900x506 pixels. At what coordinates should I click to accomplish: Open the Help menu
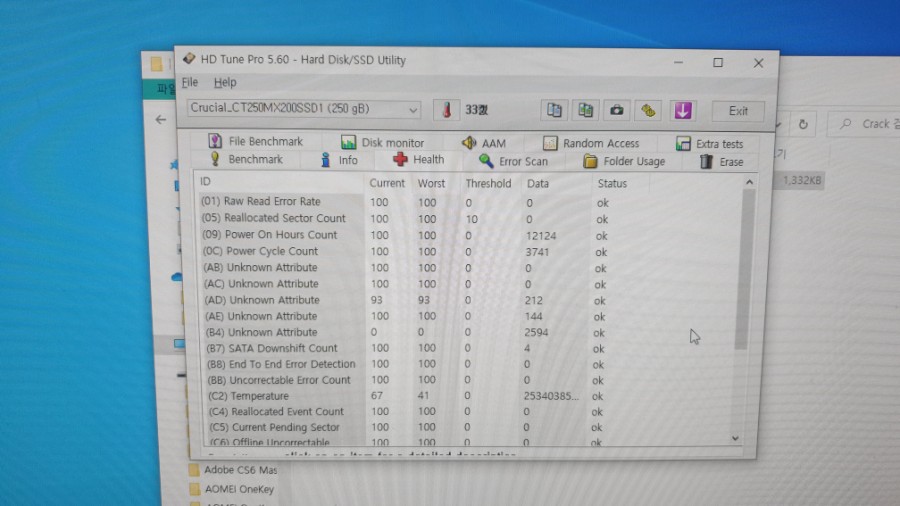[x=225, y=83]
